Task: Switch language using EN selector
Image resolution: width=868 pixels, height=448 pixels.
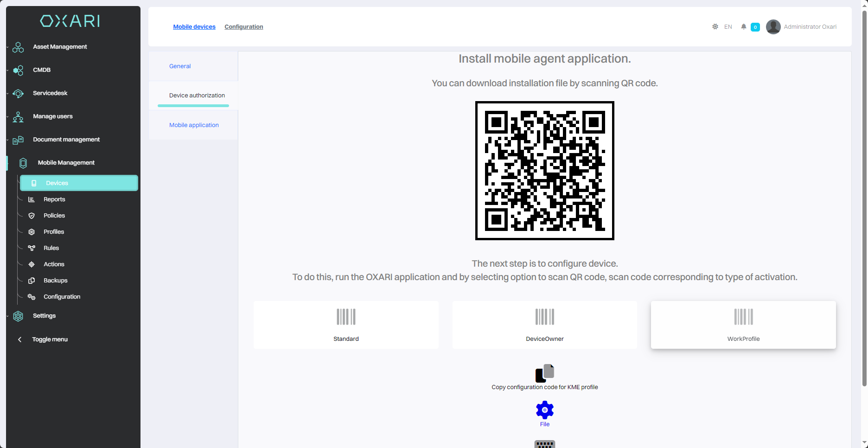Action: (728, 27)
